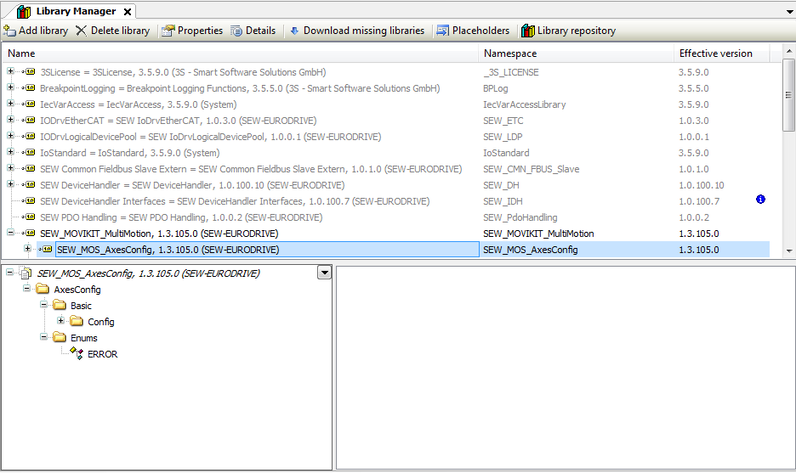Image resolution: width=796 pixels, height=473 pixels.
Task: Expand the Config folder
Action: coord(61,321)
